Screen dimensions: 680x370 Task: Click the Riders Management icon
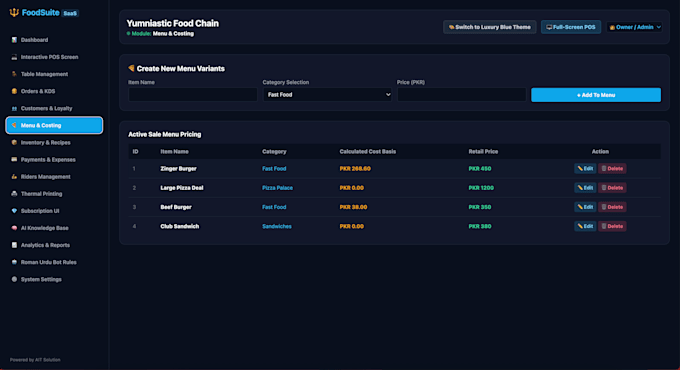pyautogui.click(x=14, y=177)
